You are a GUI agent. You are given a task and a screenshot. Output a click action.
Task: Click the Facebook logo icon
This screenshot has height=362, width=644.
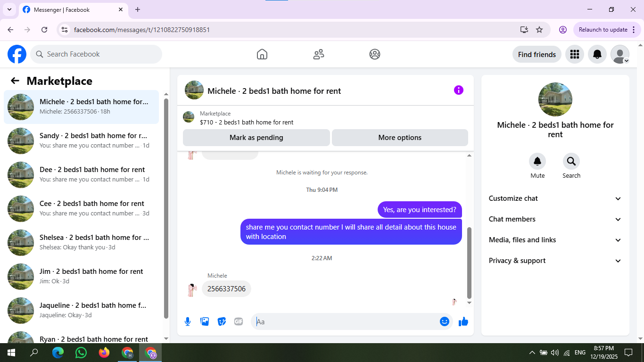[x=17, y=54]
